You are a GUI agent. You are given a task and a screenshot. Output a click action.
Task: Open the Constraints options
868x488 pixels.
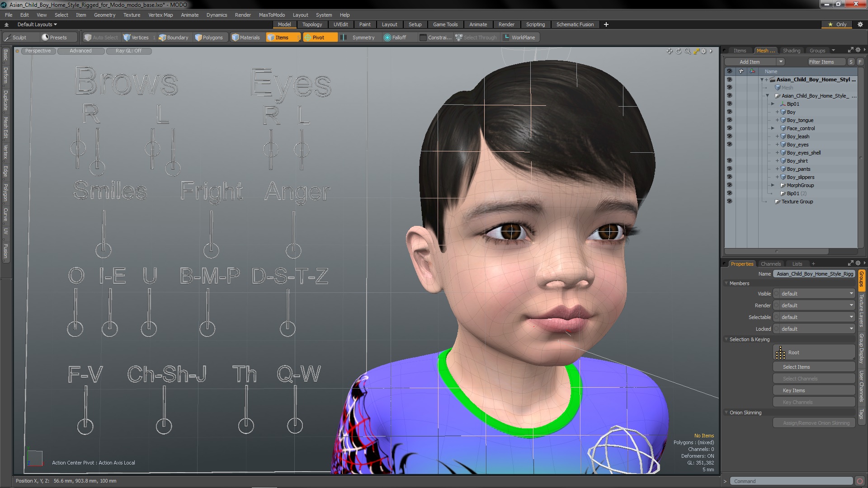(x=435, y=38)
